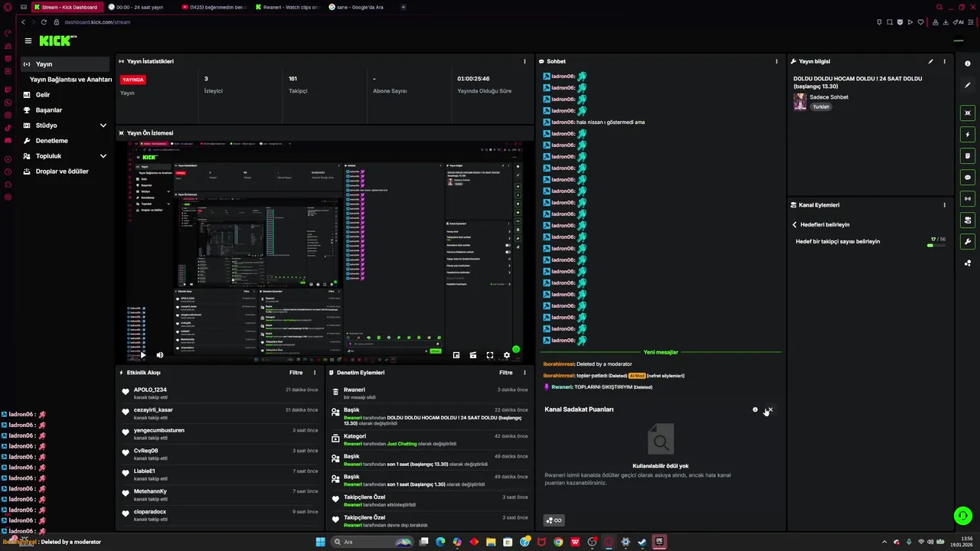Open Filtre in Denetim Eylemleri panel
The height and width of the screenshot is (551, 980).
[505, 373]
